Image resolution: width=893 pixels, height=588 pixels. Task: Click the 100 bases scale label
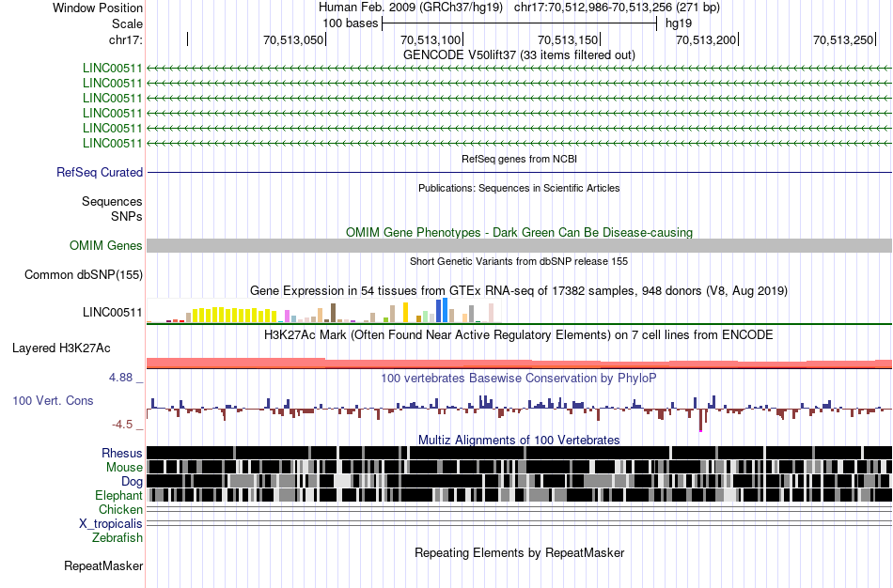pos(351,23)
